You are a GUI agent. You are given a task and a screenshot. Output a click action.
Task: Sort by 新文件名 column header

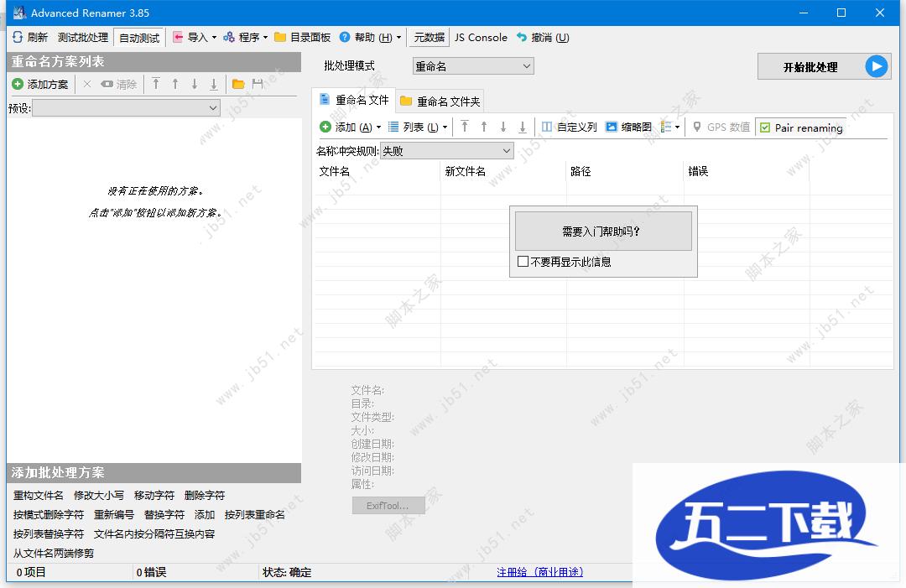pyautogui.click(x=503, y=172)
